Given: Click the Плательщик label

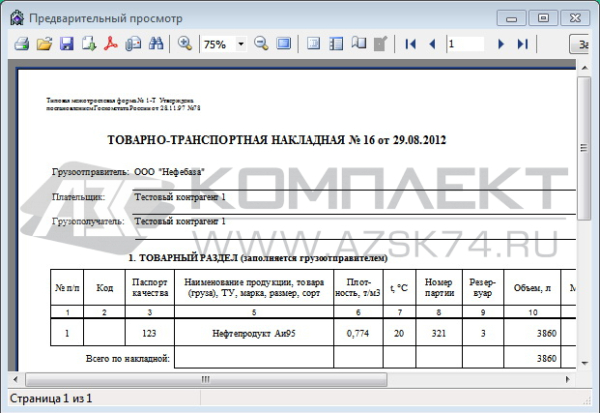Looking at the screenshot, I should (78, 197).
